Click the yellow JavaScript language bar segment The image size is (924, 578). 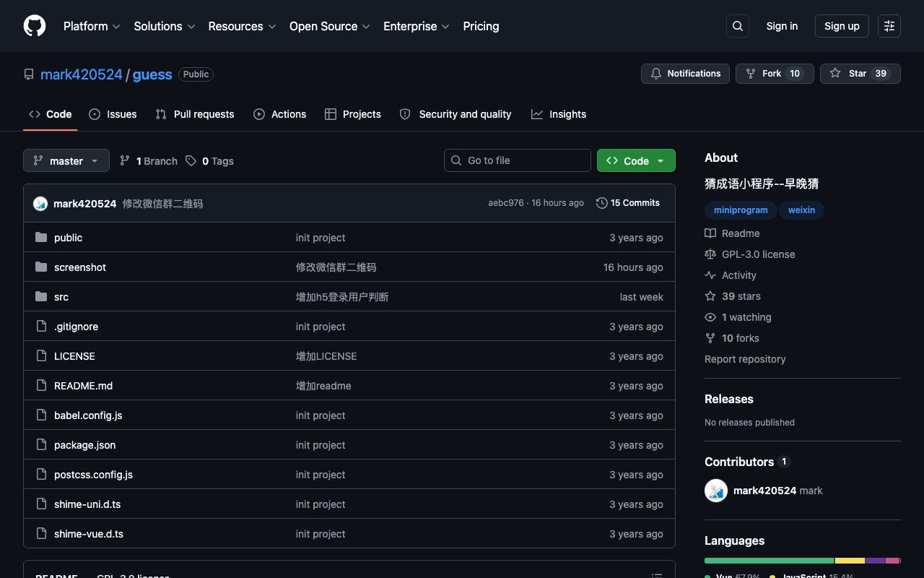(850, 561)
